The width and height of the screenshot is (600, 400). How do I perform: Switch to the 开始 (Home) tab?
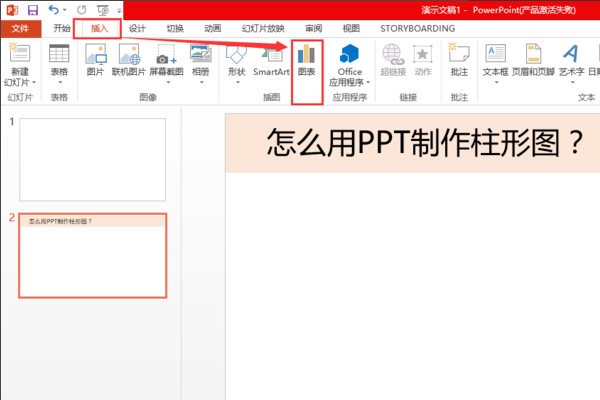(62, 28)
